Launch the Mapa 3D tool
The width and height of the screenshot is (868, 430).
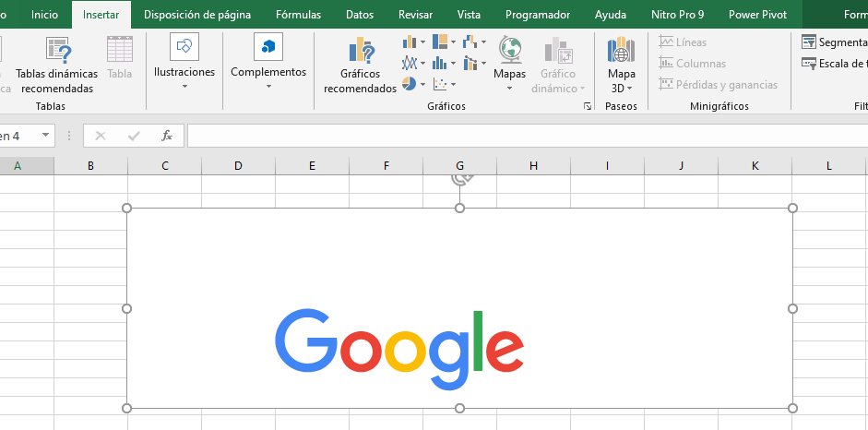[x=622, y=66]
